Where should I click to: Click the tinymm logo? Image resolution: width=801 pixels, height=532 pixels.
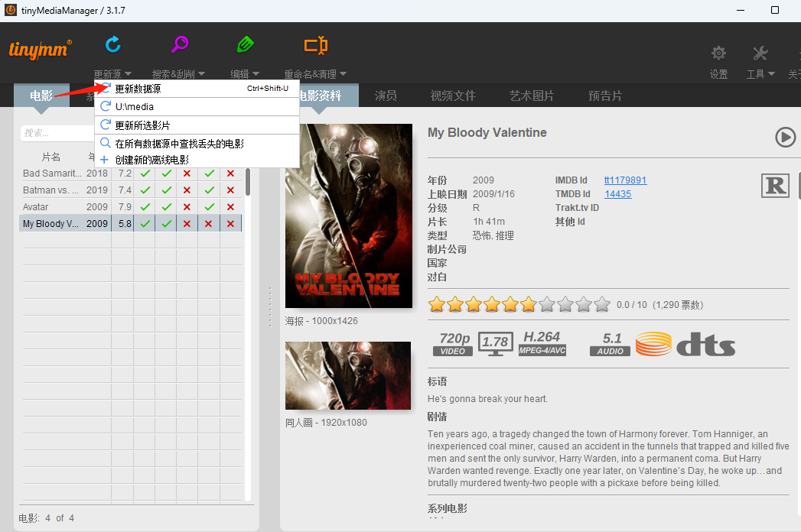pos(41,50)
